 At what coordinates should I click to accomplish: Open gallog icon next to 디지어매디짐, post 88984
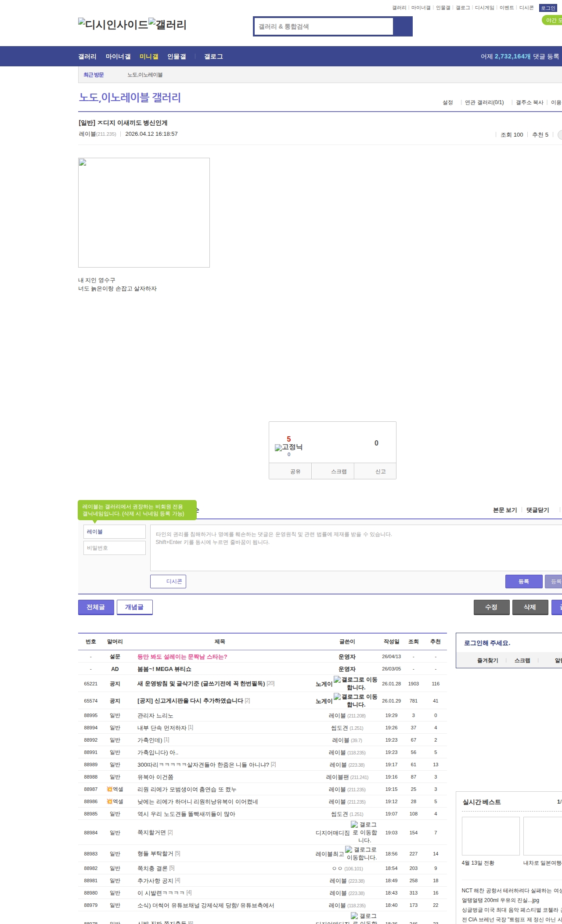[354, 824]
